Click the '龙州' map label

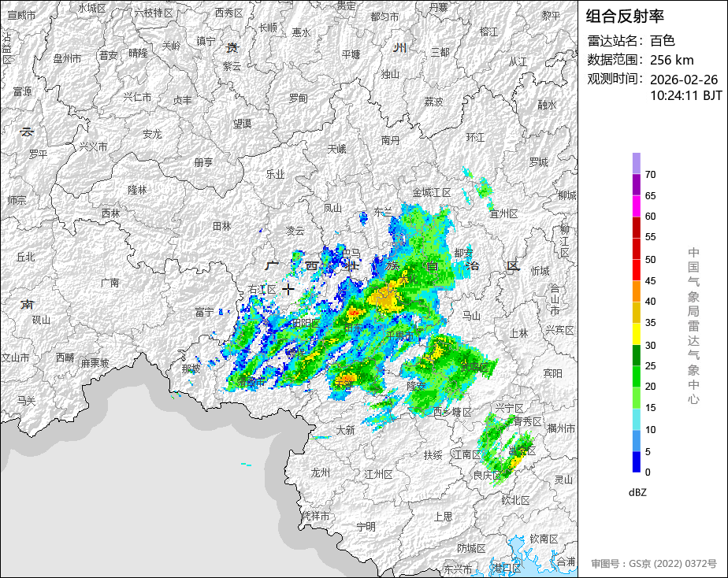[x=321, y=472]
